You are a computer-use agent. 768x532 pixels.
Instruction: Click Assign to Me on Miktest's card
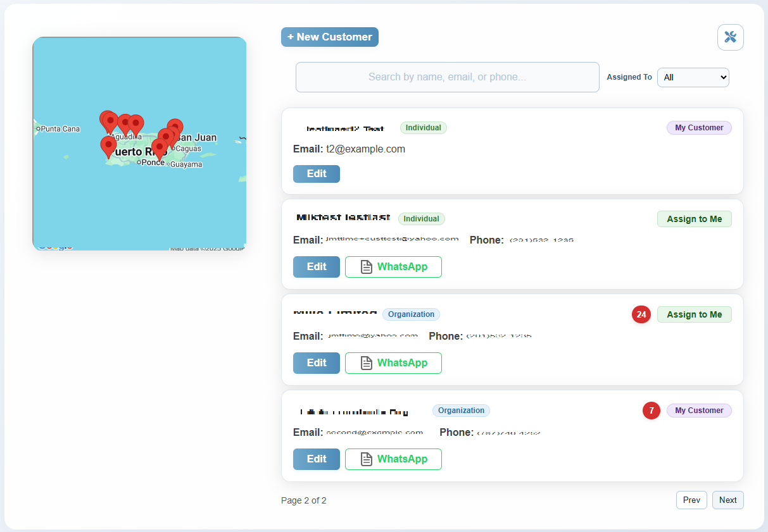click(x=694, y=218)
